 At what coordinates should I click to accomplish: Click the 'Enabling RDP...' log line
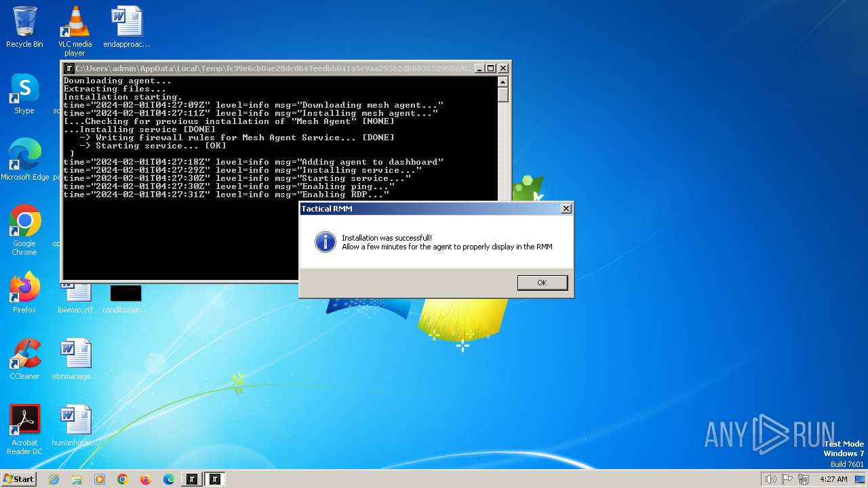[x=226, y=195]
